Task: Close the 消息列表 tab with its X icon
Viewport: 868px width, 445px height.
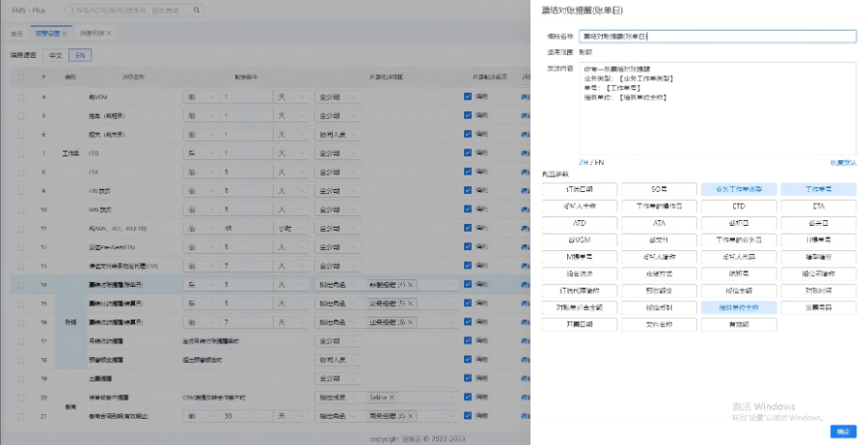Action: tap(109, 33)
